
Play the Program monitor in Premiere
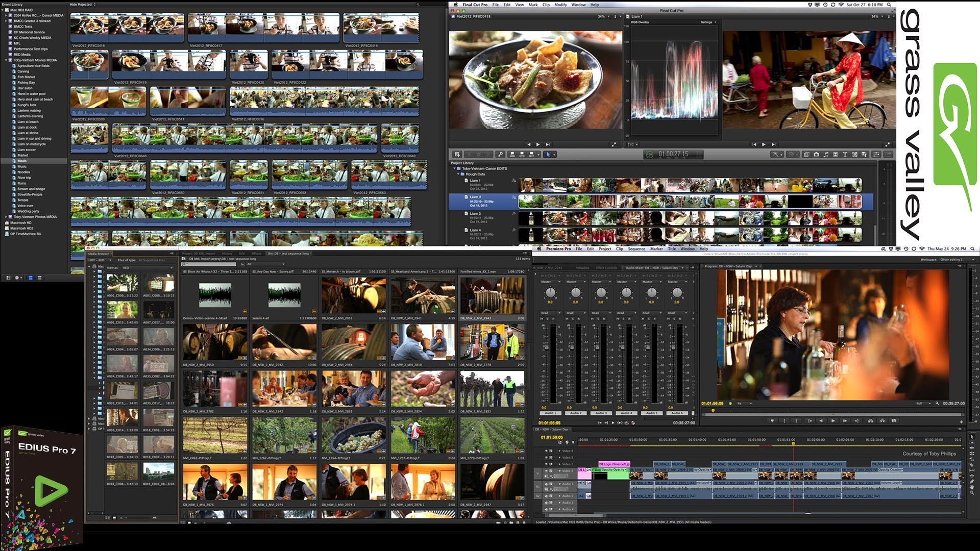pos(833,421)
